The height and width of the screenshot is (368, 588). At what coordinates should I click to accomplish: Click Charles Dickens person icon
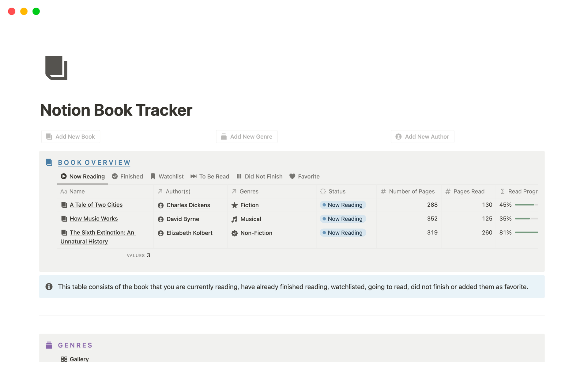click(160, 205)
